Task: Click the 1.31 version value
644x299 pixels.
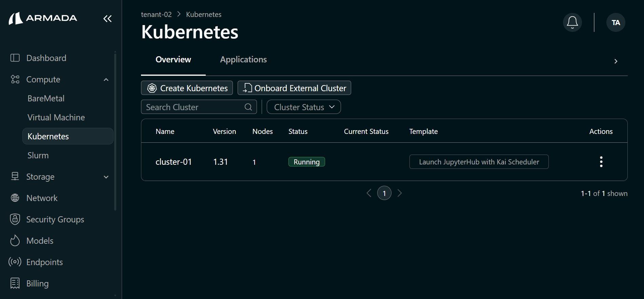Action: click(220, 162)
